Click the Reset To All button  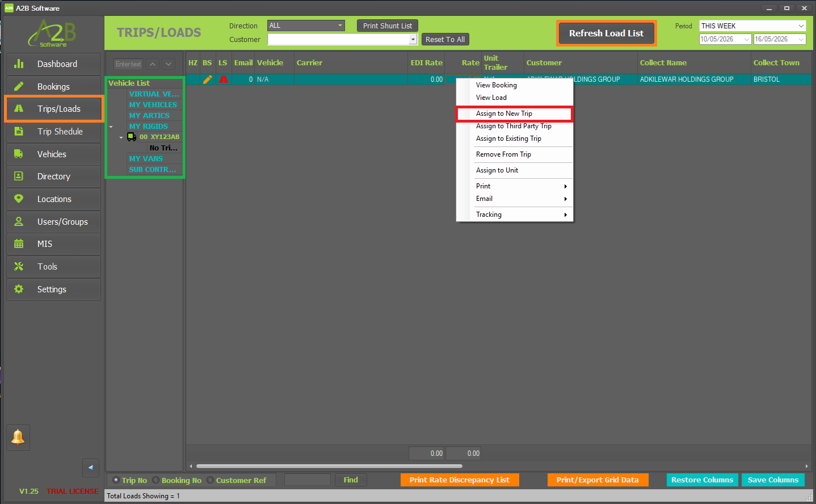(445, 39)
